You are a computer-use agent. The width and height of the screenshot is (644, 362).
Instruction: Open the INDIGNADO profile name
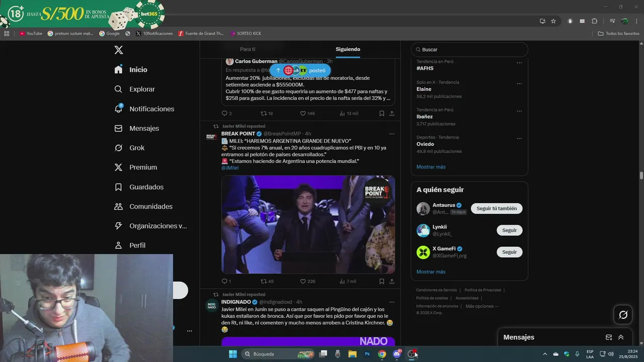click(x=236, y=302)
